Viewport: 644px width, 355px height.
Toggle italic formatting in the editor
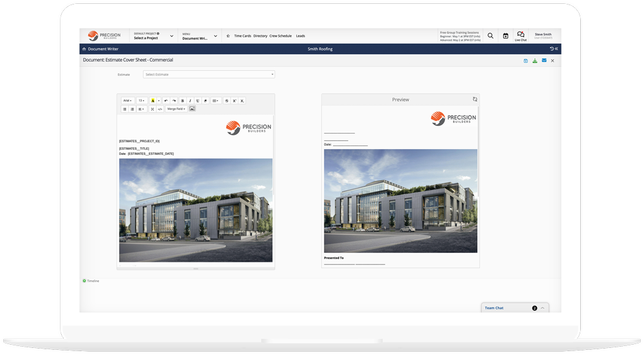pyautogui.click(x=190, y=101)
